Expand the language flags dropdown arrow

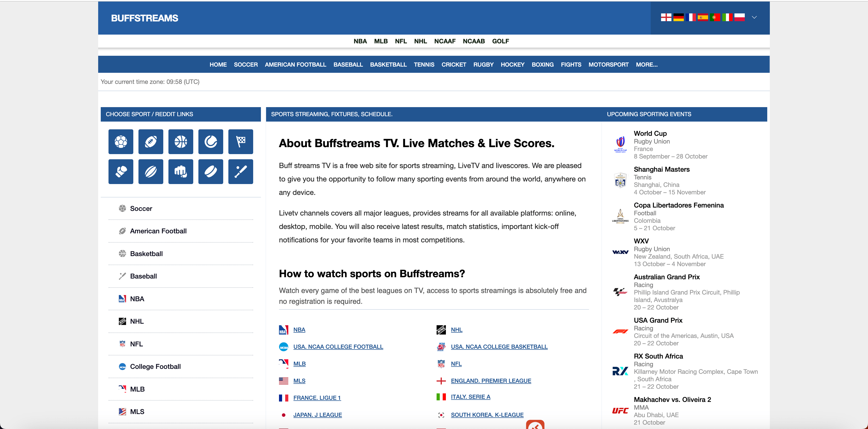coord(754,17)
